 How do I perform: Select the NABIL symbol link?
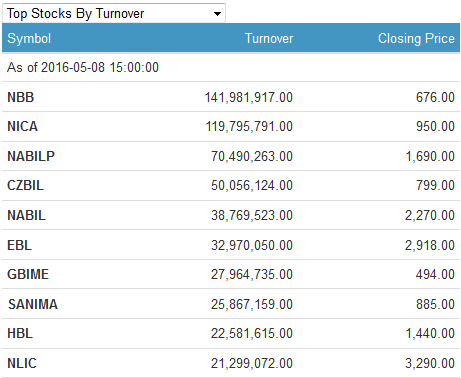pyautogui.click(x=26, y=215)
